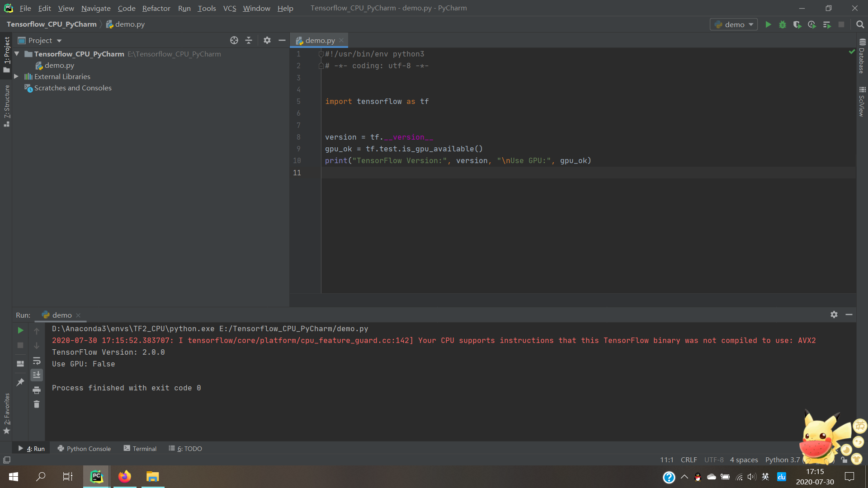The width and height of the screenshot is (868, 488).
Task: Open the 6: TODO tool window
Action: (185, 448)
